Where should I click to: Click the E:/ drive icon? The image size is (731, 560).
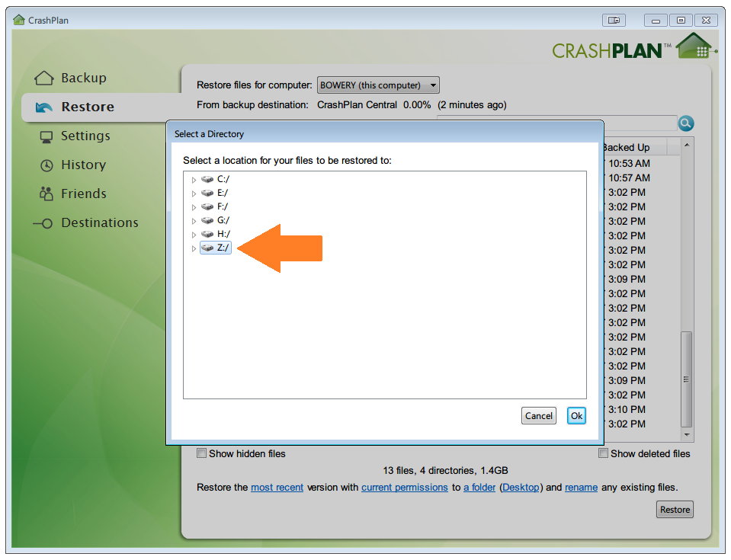point(207,193)
